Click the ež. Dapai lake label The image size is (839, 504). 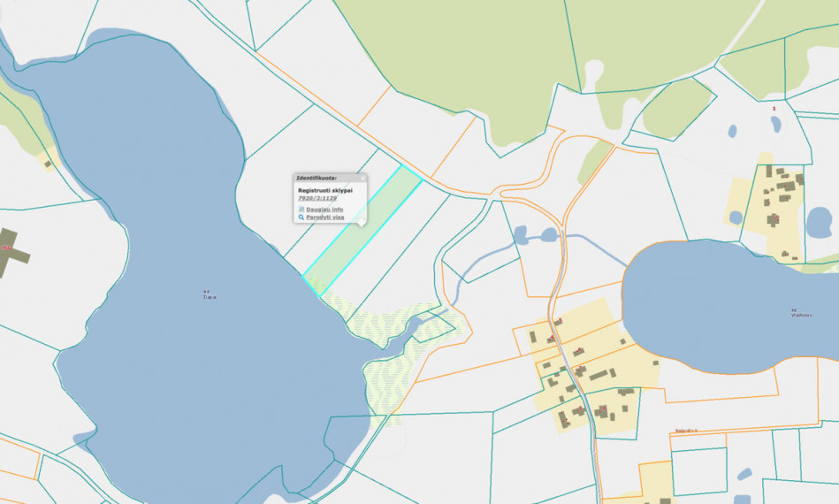210,294
